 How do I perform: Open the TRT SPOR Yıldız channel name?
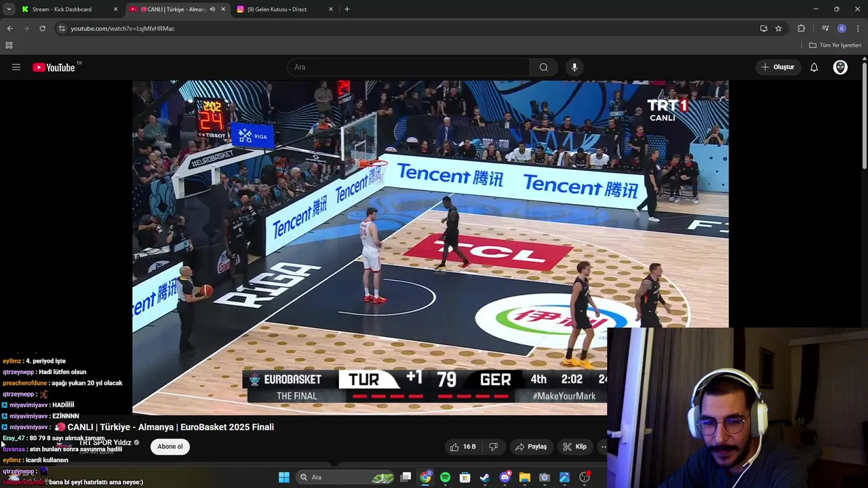pos(105,443)
